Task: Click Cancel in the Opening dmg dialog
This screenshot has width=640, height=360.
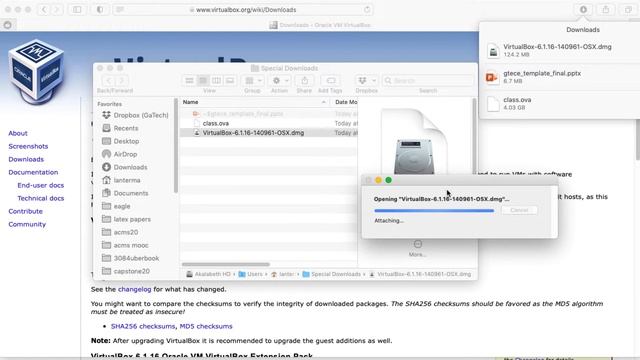Action: [x=519, y=210]
